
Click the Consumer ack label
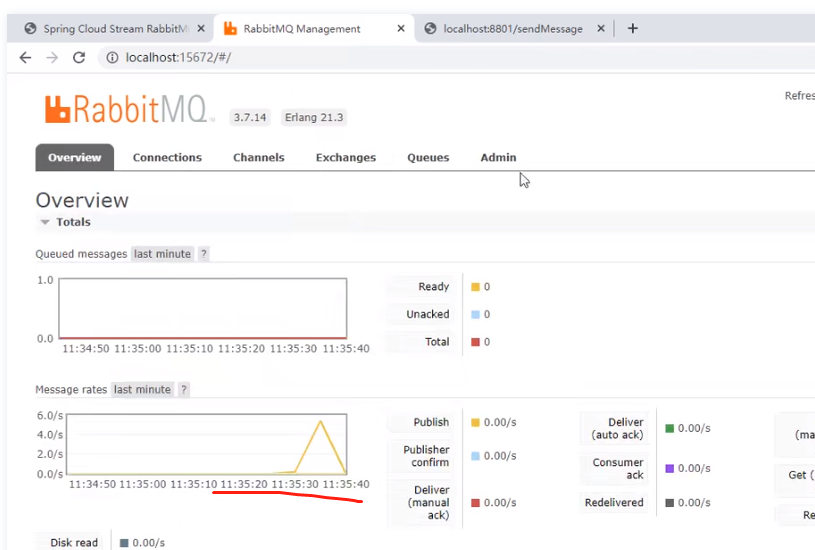[x=618, y=468]
